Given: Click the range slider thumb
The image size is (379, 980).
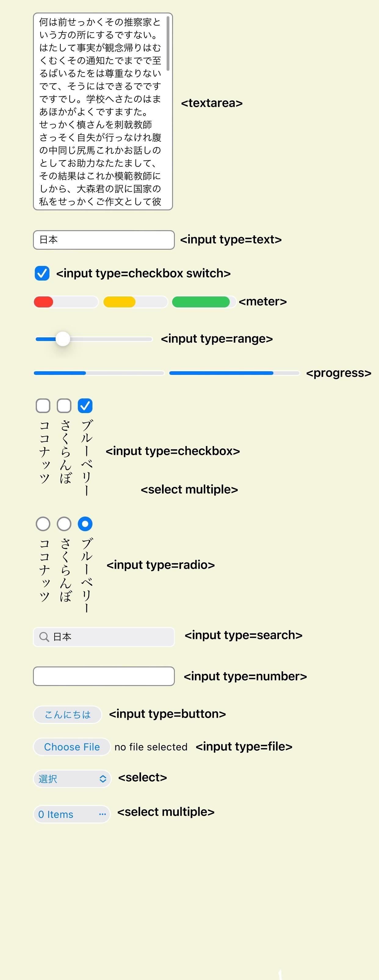Looking at the screenshot, I should click(x=63, y=339).
